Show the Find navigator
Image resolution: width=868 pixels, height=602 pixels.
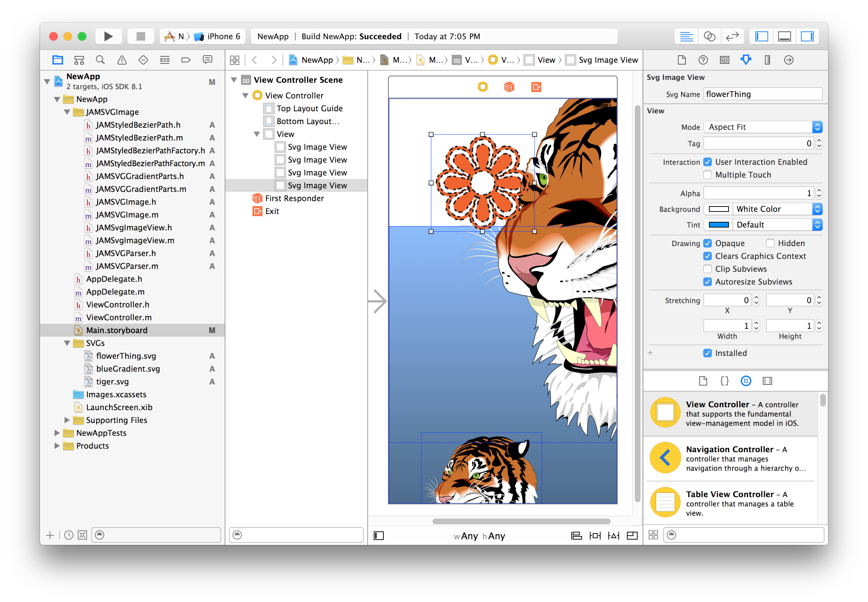point(100,60)
